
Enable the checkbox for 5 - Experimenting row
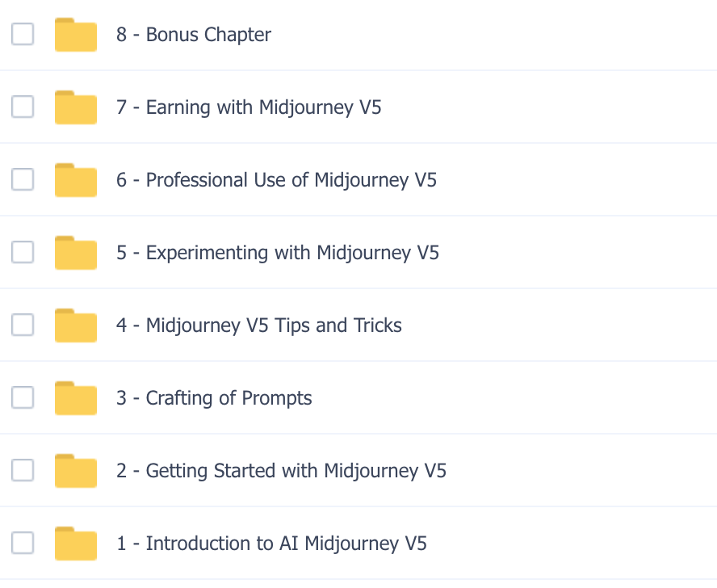click(23, 252)
